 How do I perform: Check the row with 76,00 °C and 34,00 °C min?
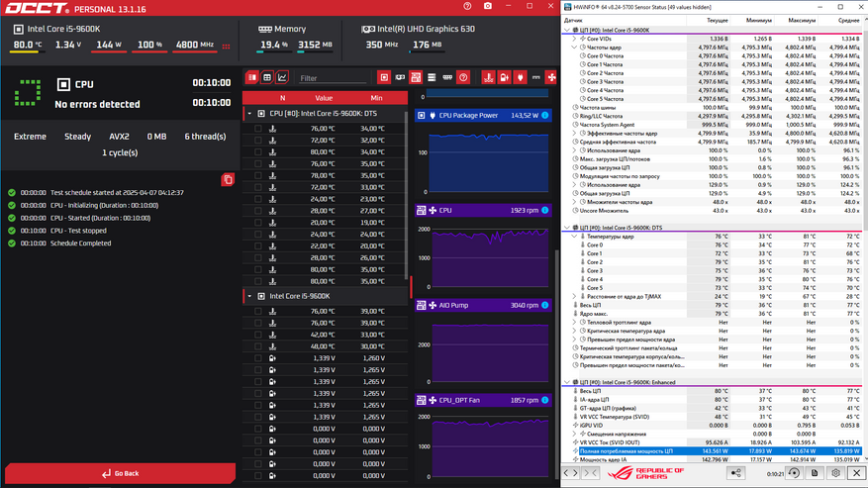point(258,128)
